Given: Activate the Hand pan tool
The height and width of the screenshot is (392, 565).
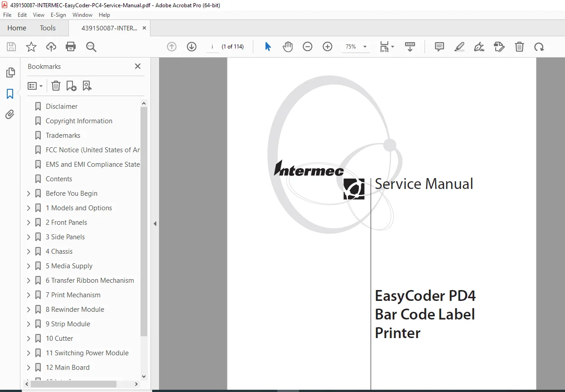Looking at the screenshot, I should click(288, 47).
